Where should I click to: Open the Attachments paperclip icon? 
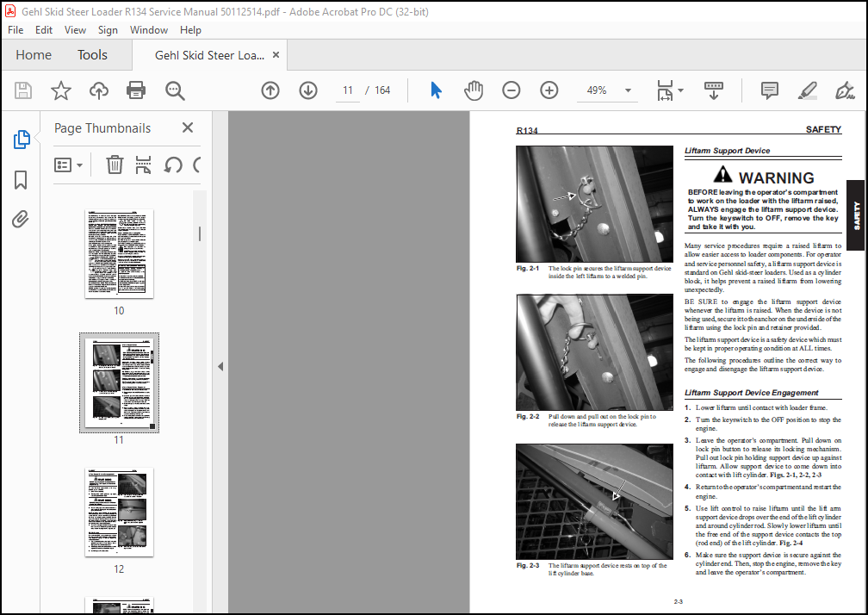click(21, 219)
